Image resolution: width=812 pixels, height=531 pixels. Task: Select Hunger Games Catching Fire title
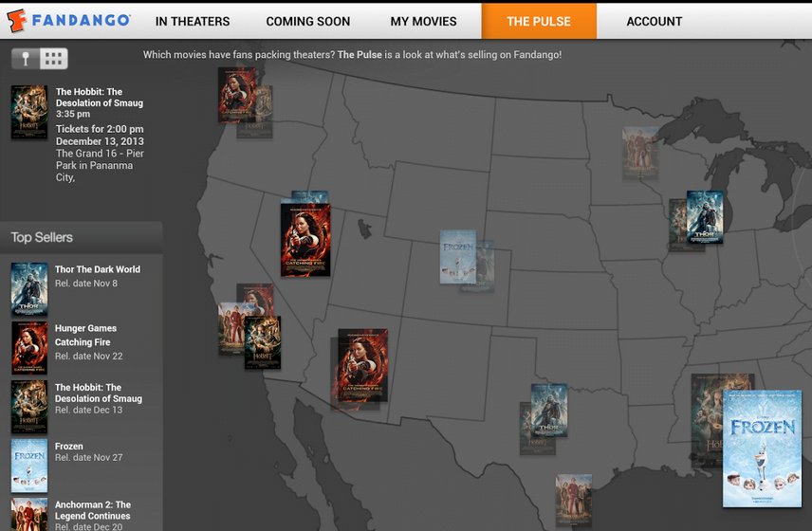pyautogui.click(x=85, y=335)
